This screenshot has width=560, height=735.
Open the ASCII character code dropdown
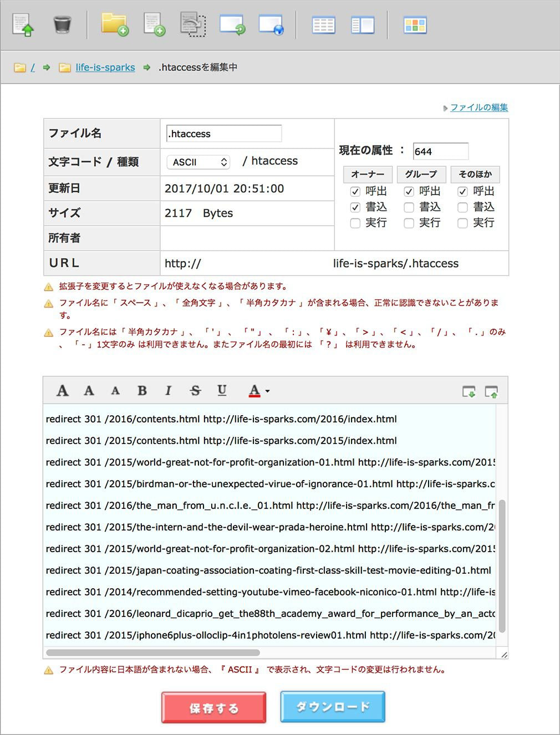coord(198,162)
